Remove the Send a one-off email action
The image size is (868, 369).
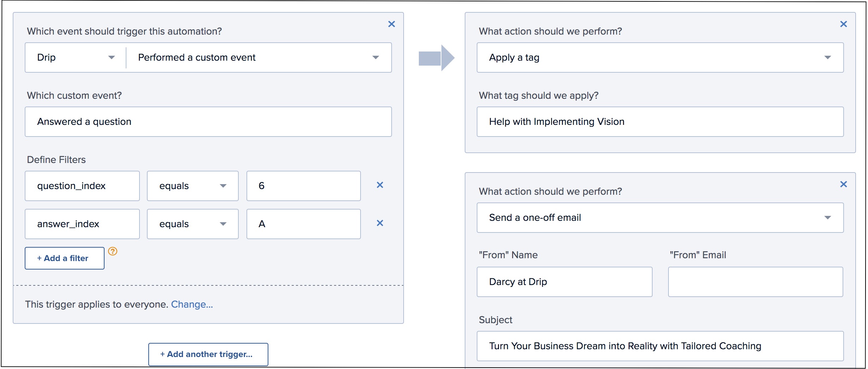pos(843,184)
